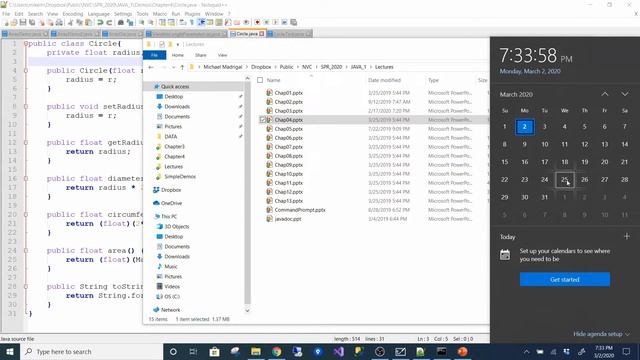Image resolution: width=640 pixels, height=360 pixels.
Task: Click the green Undo arrow in Notepad++ toolbar
Action: point(100,22)
